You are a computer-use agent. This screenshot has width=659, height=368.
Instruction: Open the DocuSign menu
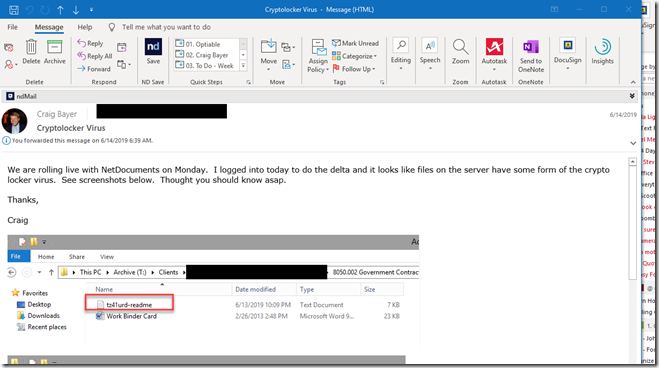(567, 54)
